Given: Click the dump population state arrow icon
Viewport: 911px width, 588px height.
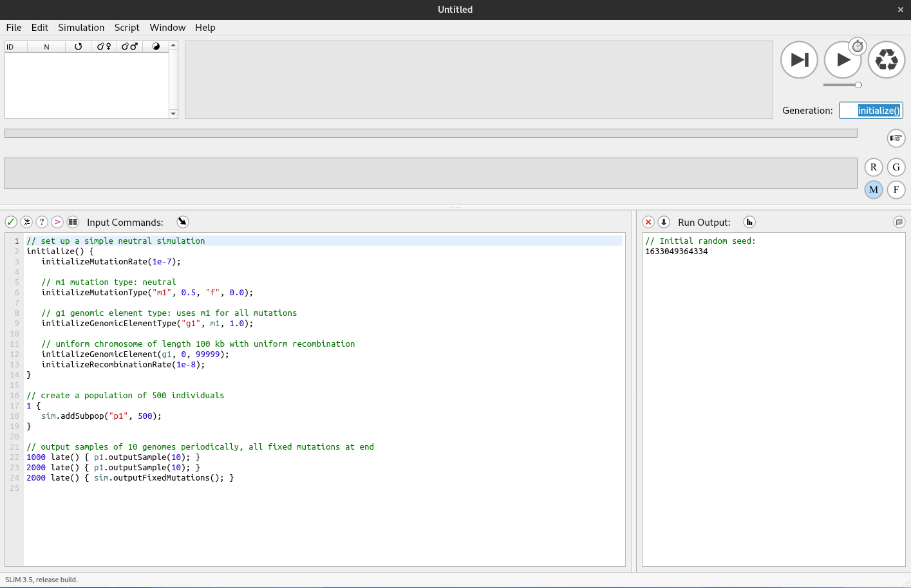Looking at the screenshot, I should [x=664, y=222].
